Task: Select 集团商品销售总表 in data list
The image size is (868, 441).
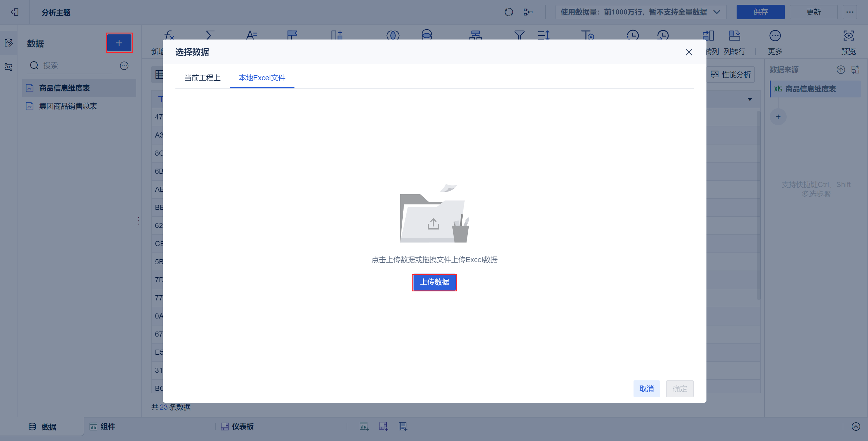Action: 68,106
